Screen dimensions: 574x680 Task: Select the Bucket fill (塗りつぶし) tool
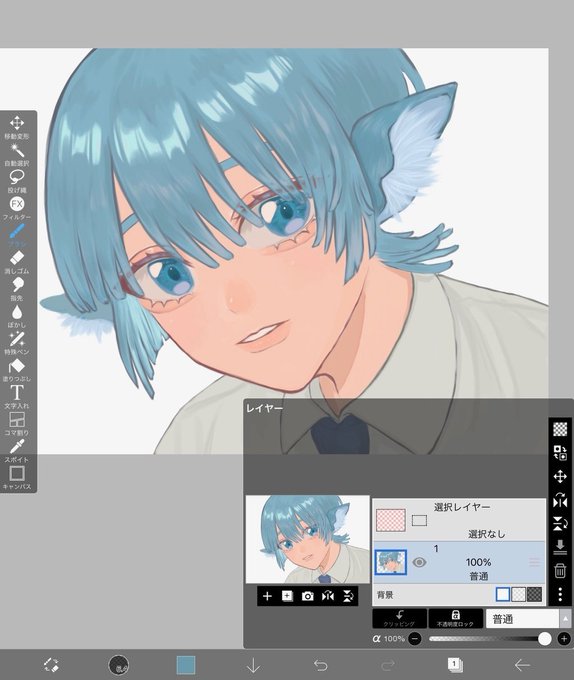17,369
